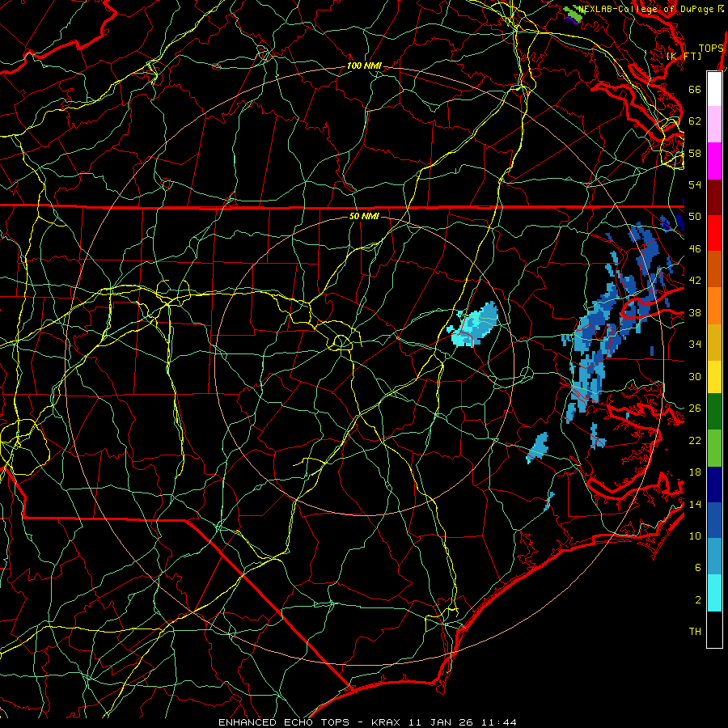Click the bright red 50 kft legend swatch
This screenshot has width=728, height=728.
714,233
